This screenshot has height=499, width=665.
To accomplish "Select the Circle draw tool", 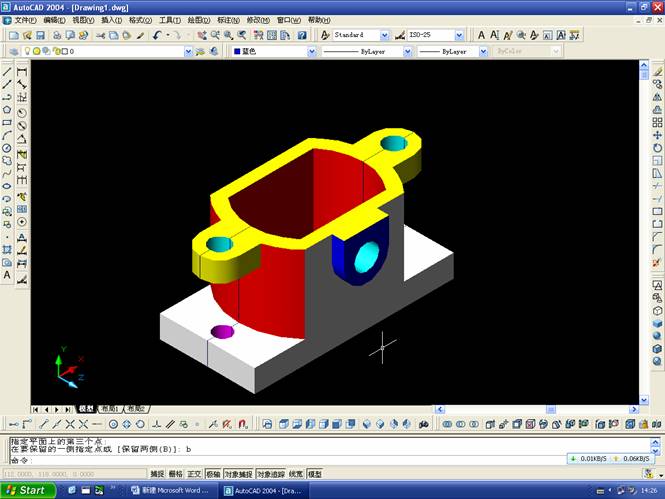I will click(7, 148).
